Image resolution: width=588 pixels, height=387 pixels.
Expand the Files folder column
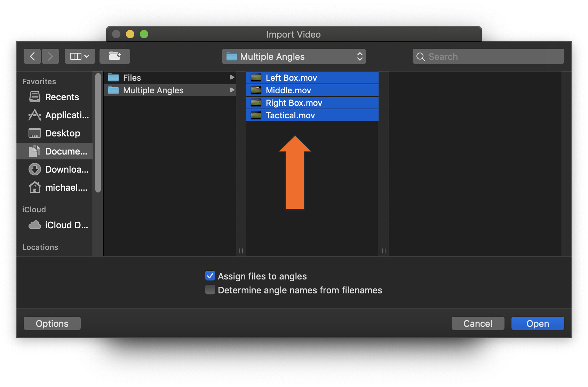pos(232,77)
